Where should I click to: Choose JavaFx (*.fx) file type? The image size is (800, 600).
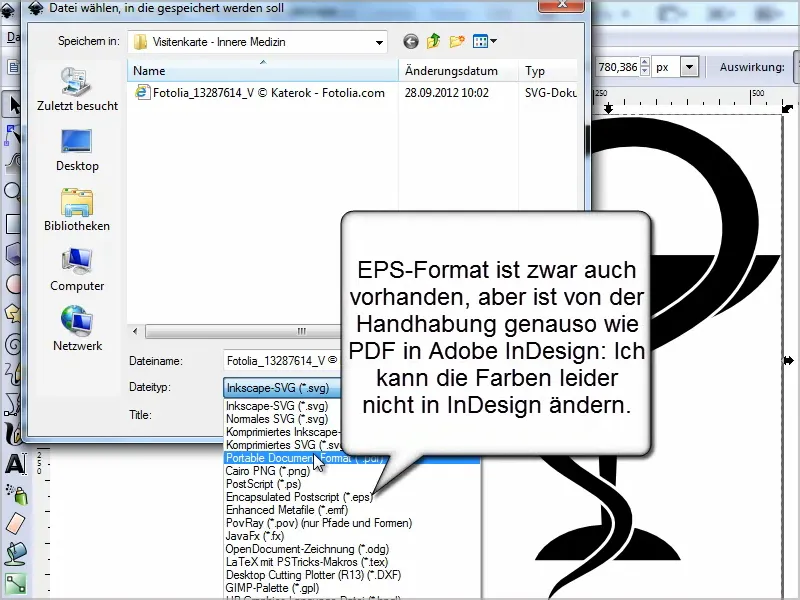[255, 536]
